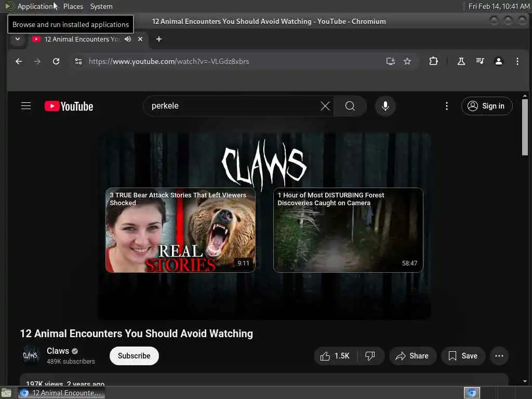Search with voice microphone button
Image resolution: width=532 pixels, height=399 pixels.
point(385,106)
